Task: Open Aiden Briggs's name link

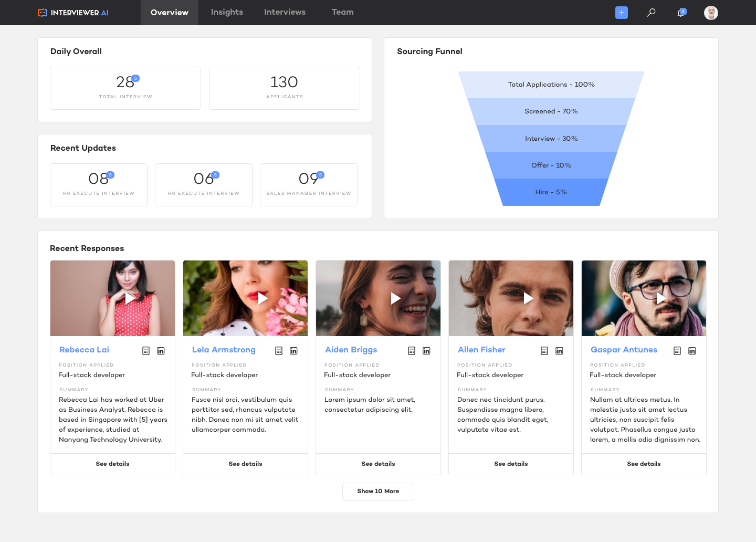Action: pos(351,350)
